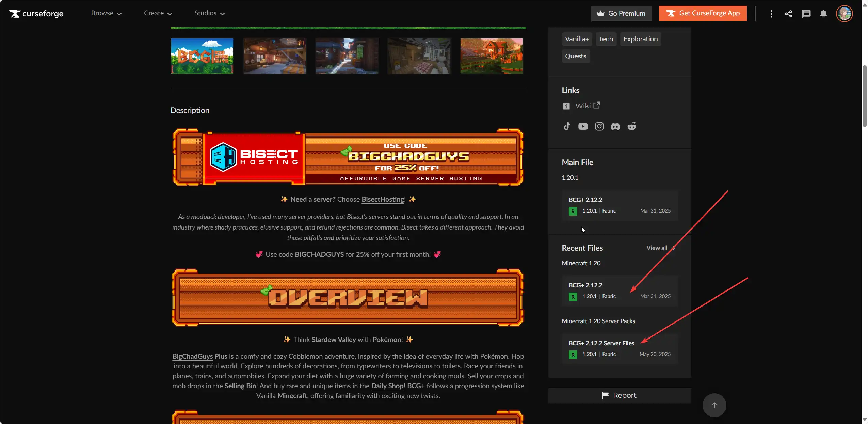
Task: Expand the Studios menu
Action: tap(210, 13)
